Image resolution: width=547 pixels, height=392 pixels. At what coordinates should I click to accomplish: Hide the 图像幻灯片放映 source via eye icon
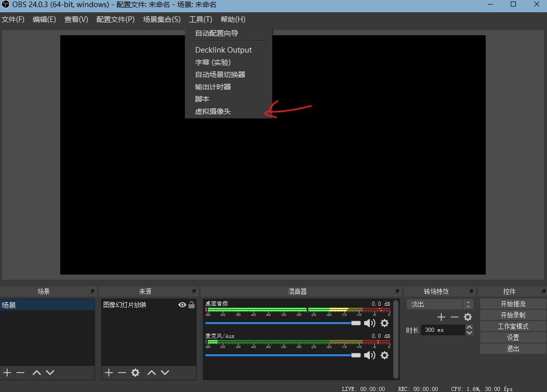[182, 305]
